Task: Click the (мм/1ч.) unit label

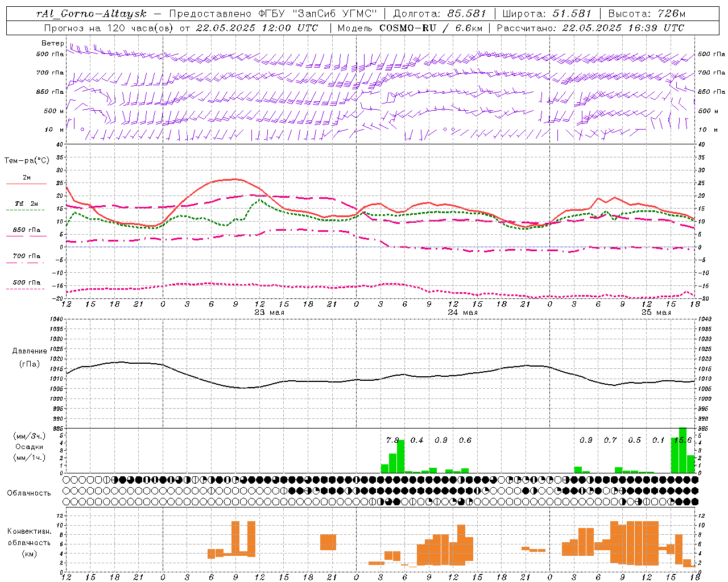Action: (x=29, y=458)
